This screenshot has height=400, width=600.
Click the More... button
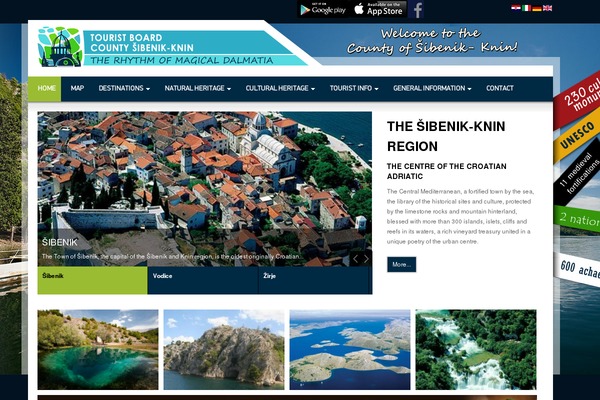pos(401,264)
